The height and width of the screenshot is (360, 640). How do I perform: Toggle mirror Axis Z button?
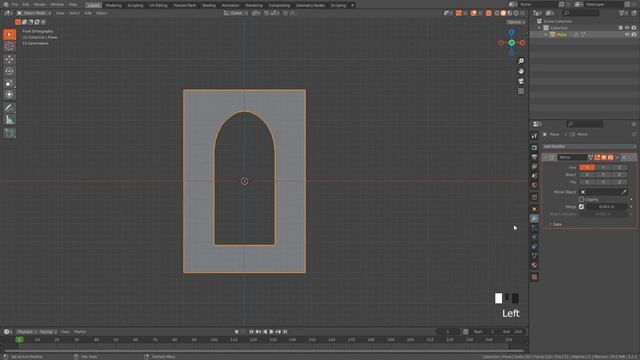click(x=619, y=167)
